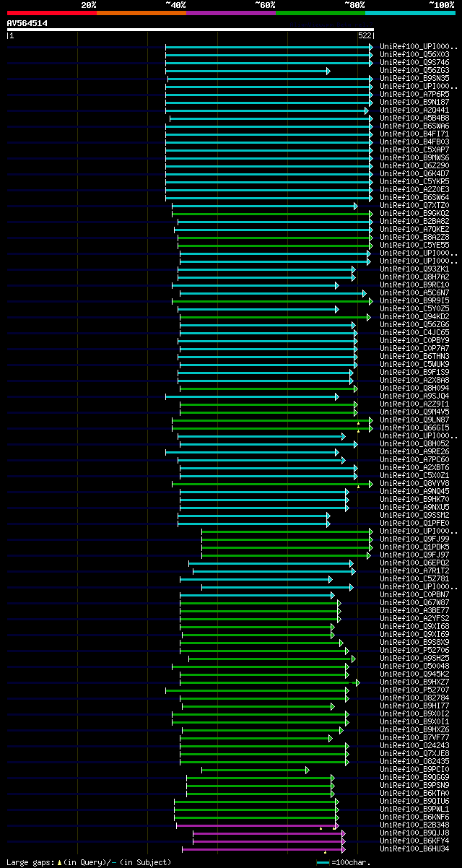Choose the UniRef100_Q7XTZ0 hit
This screenshot has height=868, width=462.
414,205
